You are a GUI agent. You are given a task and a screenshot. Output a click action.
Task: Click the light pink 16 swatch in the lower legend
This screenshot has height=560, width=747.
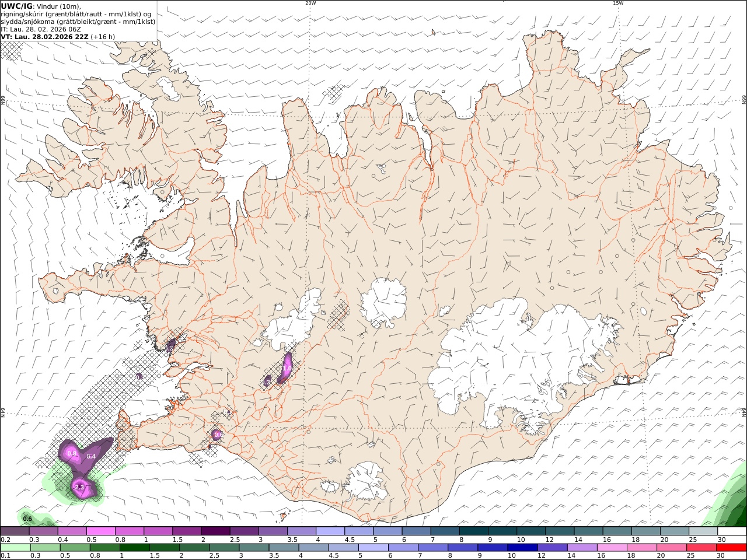(612, 548)
